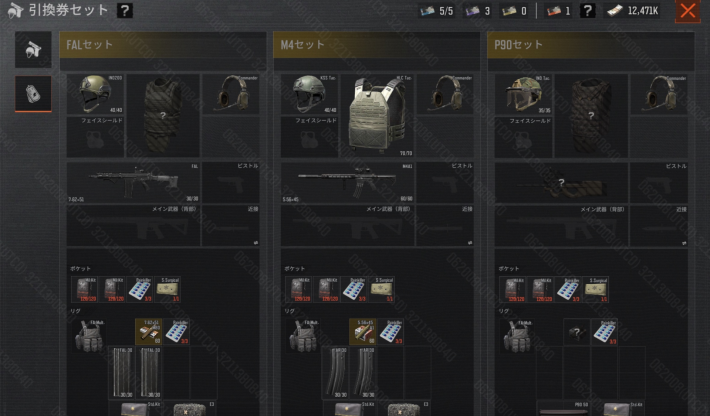Click the M4 set tactical vest icon
Screen dimensions: 710x416
(x=377, y=116)
